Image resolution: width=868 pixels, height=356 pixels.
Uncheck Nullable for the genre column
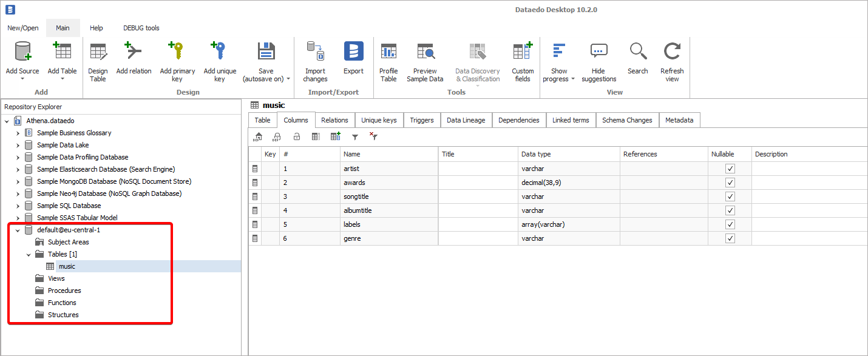730,238
